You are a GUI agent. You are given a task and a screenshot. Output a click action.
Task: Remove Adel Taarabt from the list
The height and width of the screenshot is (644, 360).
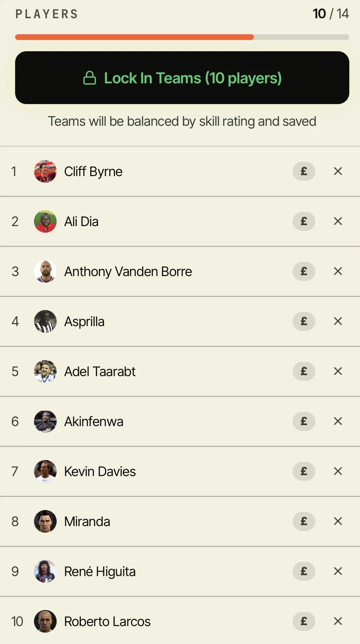coord(338,371)
